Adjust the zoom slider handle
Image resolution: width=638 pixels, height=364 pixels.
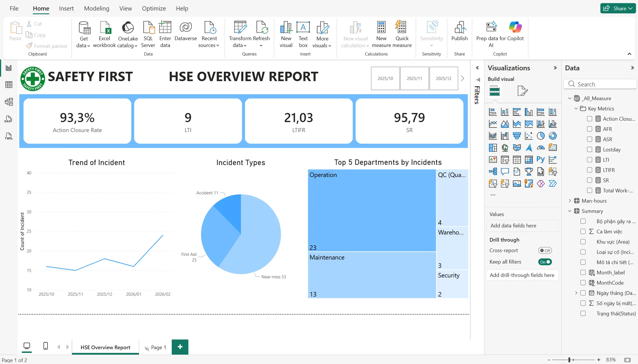569,360
